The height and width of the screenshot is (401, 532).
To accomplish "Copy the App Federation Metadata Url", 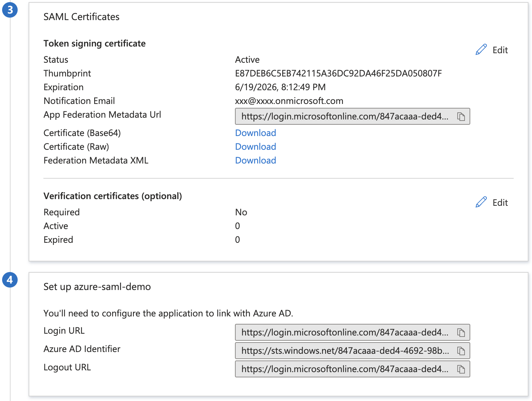I will click(461, 117).
